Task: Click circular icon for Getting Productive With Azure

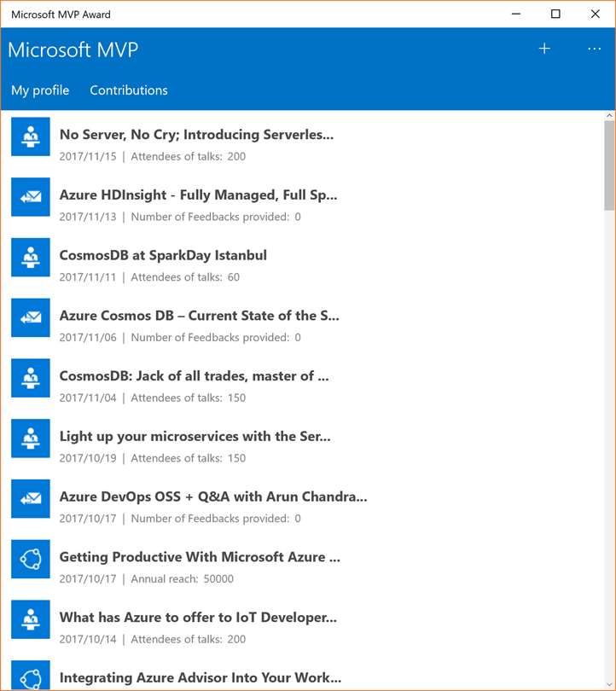Action: [x=31, y=560]
